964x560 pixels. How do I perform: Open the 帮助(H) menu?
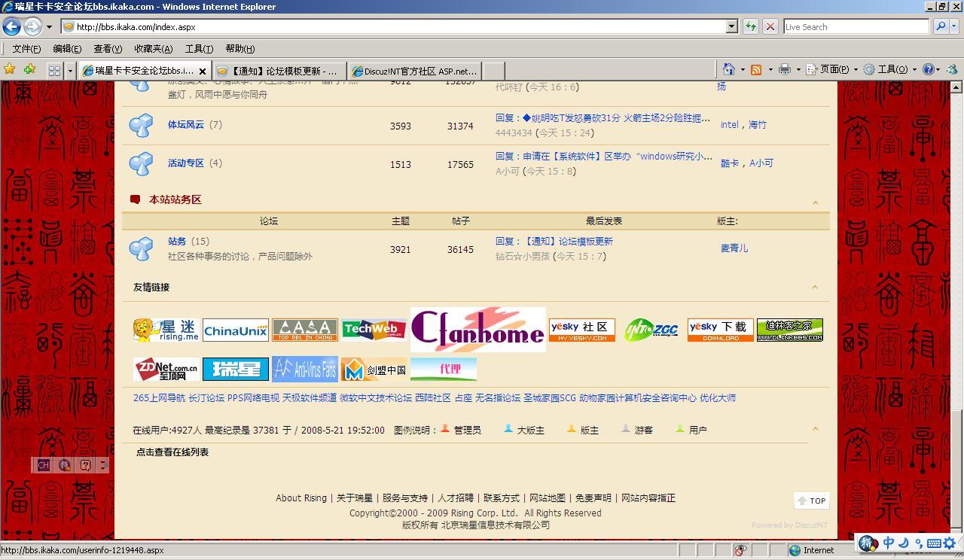tap(239, 49)
